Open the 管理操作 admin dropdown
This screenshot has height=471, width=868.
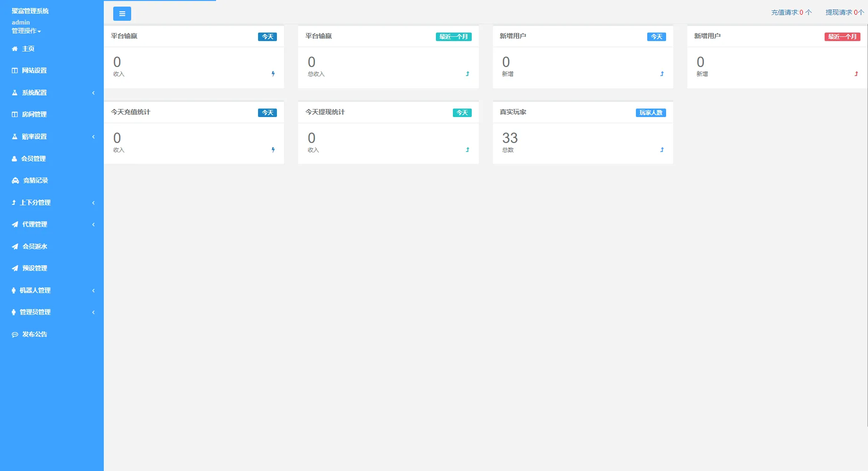pyautogui.click(x=26, y=31)
